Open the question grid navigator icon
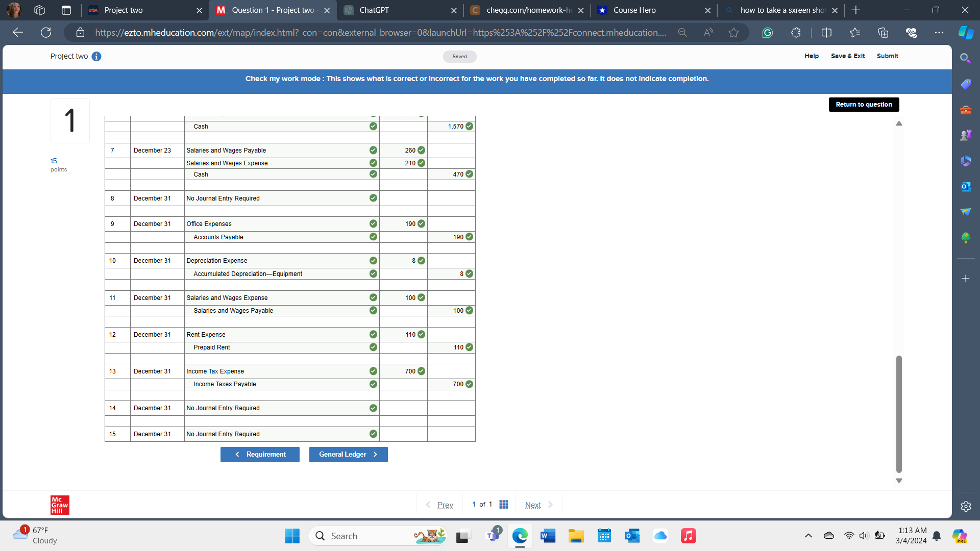The height and width of the screenshot is (551, 980). click(504, 504)
